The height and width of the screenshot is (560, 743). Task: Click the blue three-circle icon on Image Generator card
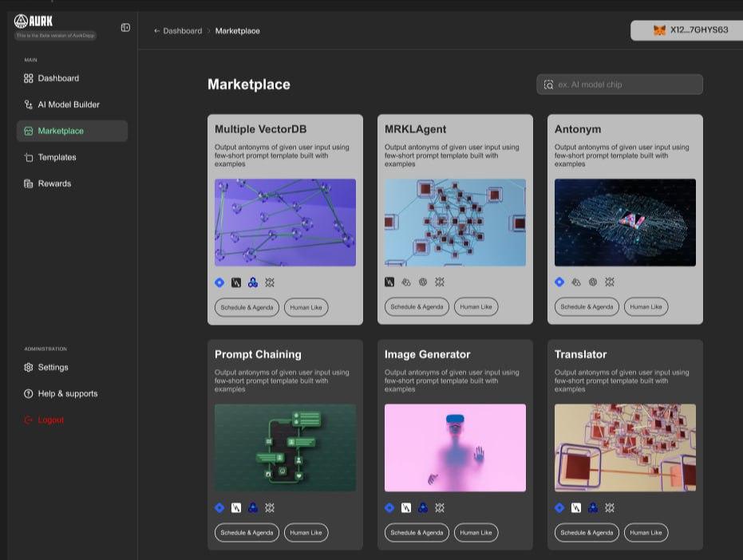pyautogui.click(x=423, y=507)
